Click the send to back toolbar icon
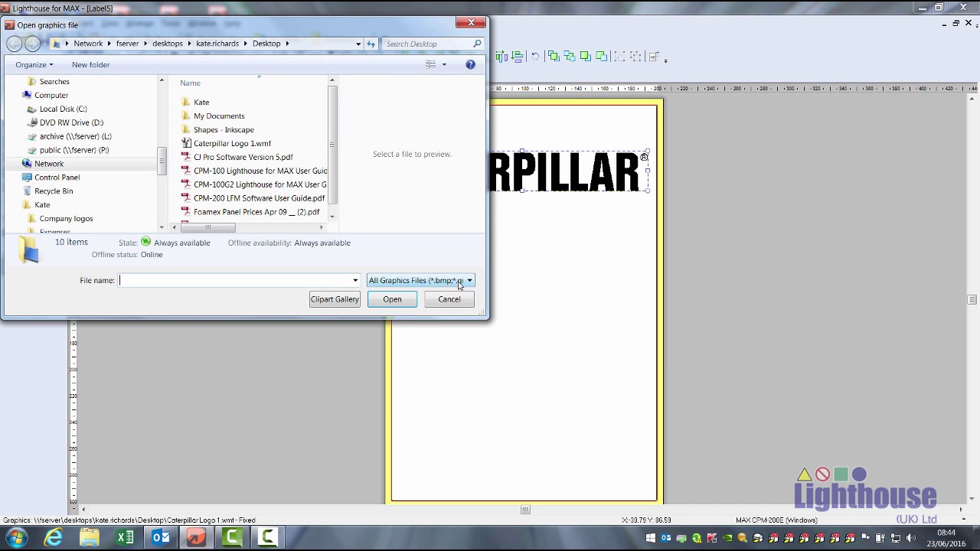980x551 pixels. coord(601,57)
